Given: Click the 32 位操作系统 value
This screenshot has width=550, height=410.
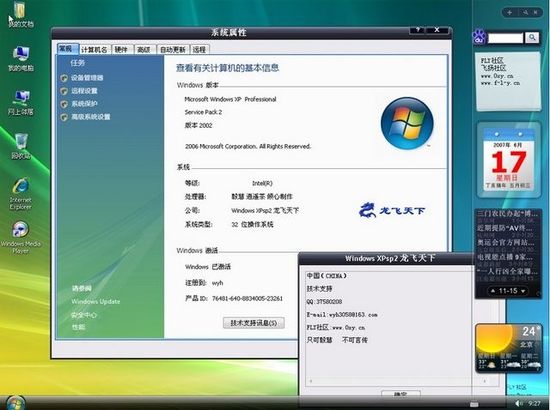Looking at the screenshot, I should point(252,224).
